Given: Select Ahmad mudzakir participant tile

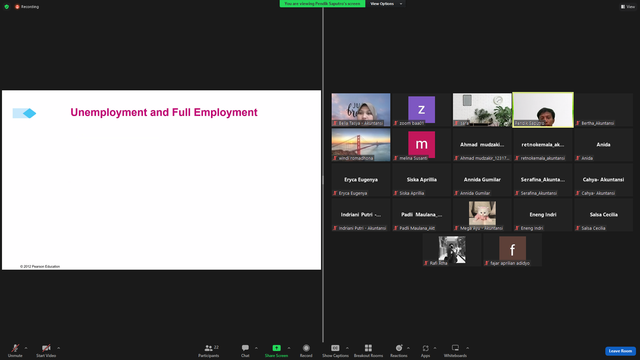Looking at the screenshot, I should [482, 144].
